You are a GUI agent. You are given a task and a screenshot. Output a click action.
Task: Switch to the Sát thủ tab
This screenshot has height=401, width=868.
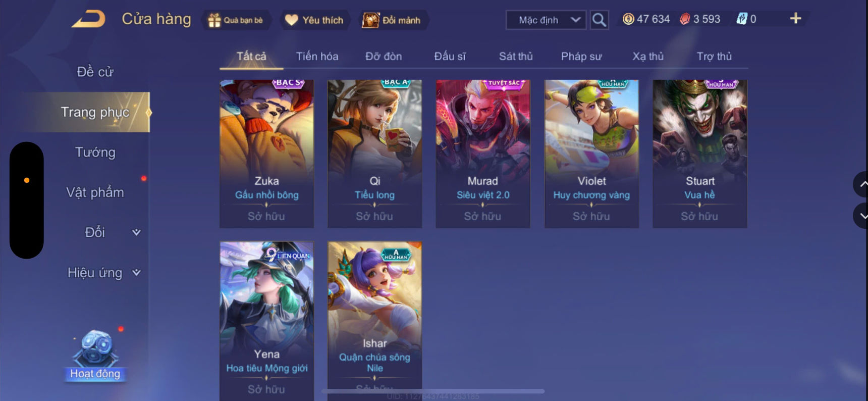tap(516, 56)
